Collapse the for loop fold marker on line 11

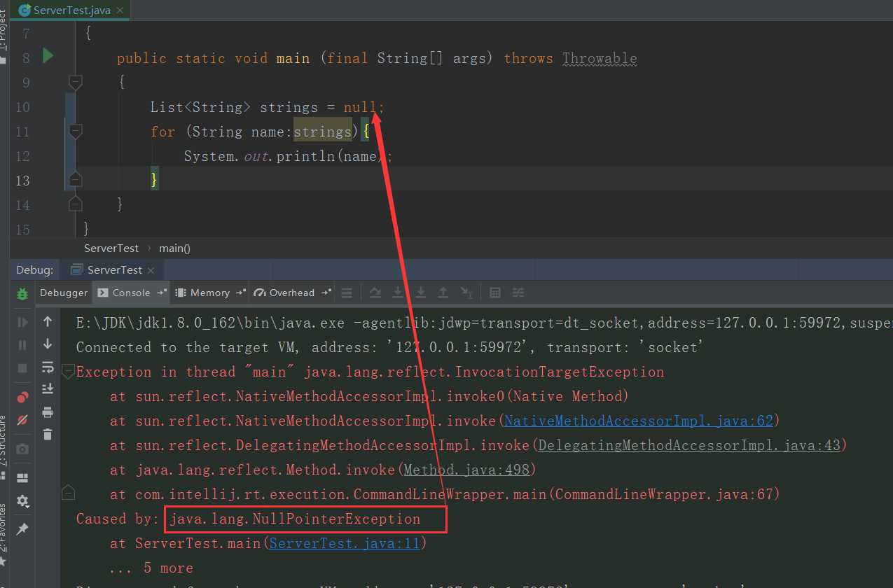pos(76,131)
